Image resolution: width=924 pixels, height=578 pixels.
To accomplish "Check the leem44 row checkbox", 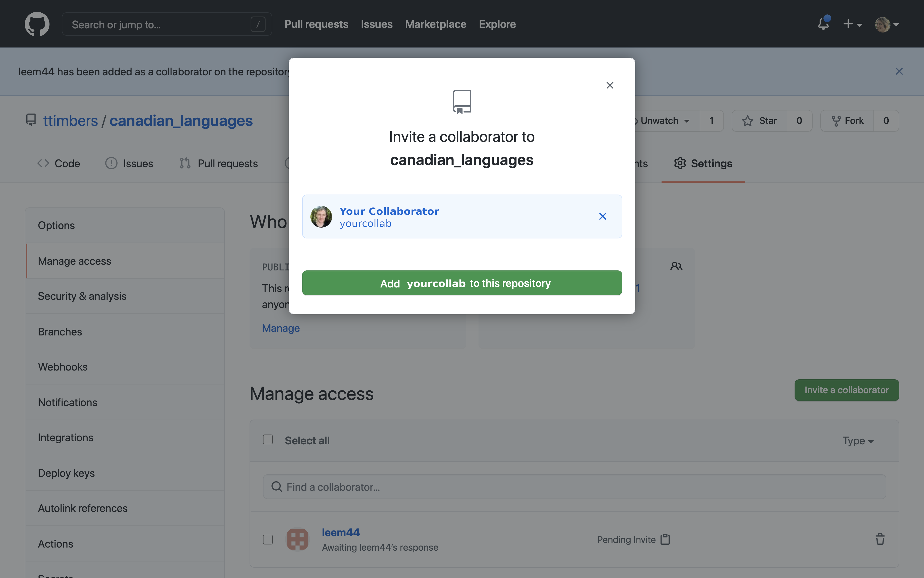I will (x=268, y=539).
